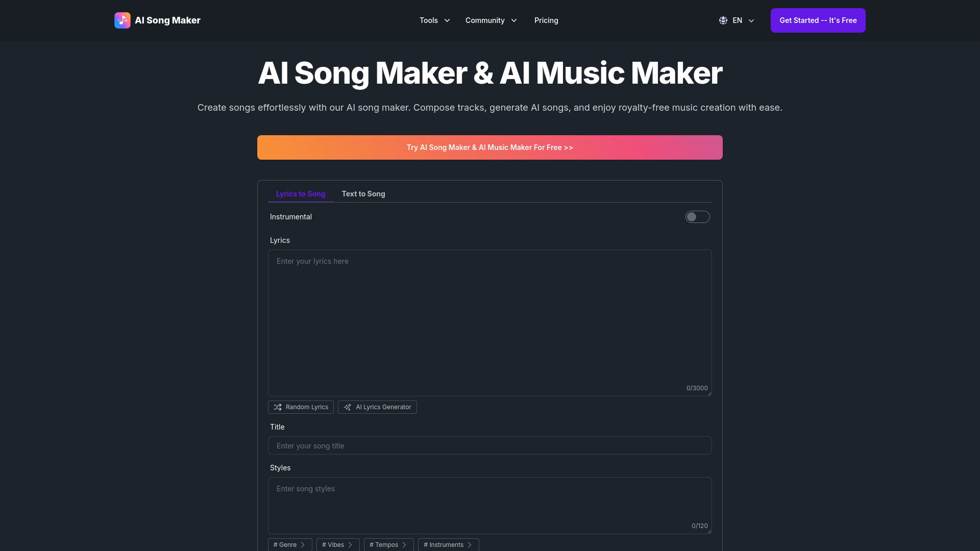This screenshot has width=980, height=551.
Task: Click the AI Lyrics Generator icon
Action: pos(347,406)
